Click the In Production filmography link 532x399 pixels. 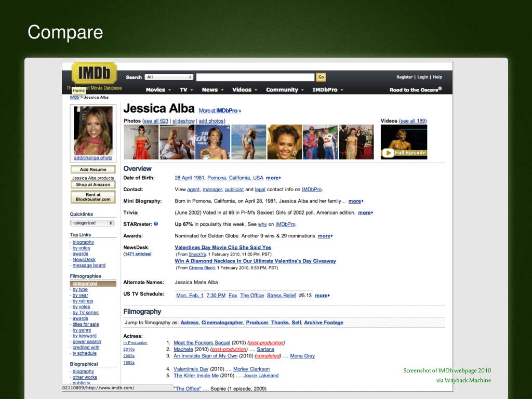click(135, 343)
